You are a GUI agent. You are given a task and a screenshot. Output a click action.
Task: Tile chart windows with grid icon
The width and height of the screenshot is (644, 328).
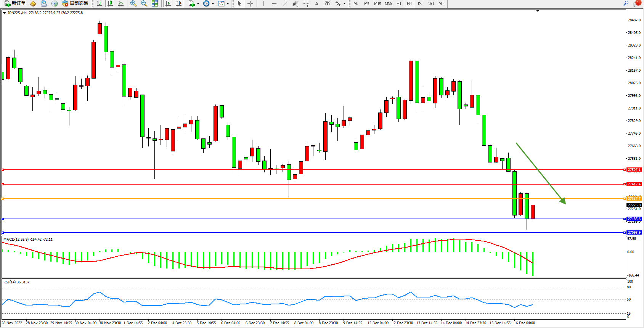coord(155,3)
